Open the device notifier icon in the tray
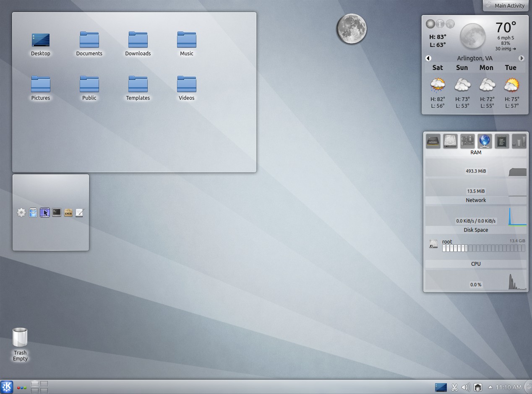The image size is (532, 394). coord(478,387)
